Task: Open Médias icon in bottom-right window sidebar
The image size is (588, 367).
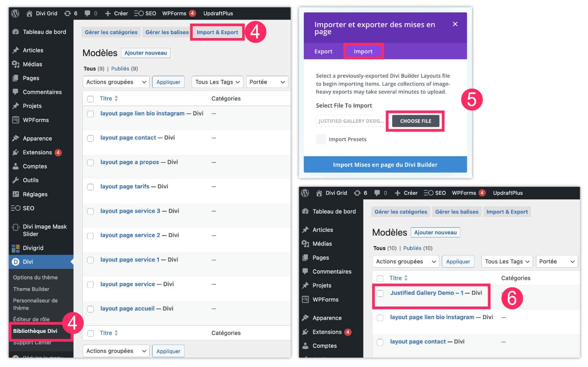Action: click(305, 244)
